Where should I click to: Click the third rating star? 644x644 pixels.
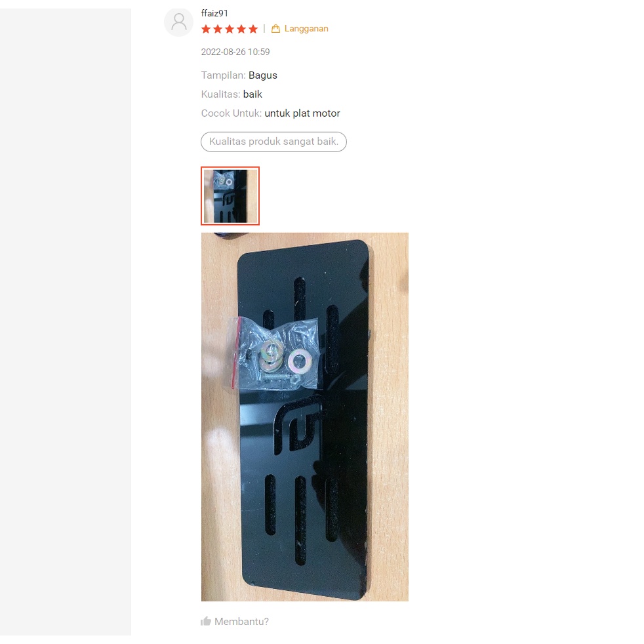230,29
